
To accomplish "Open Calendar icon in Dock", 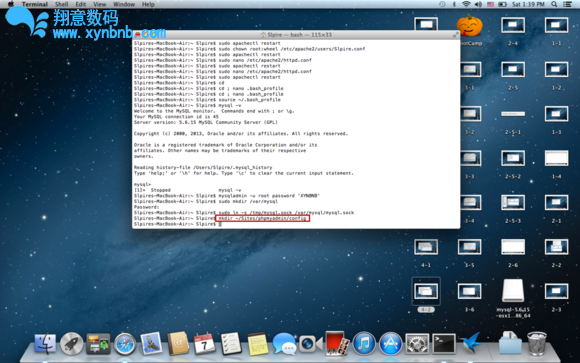I will pos(205,343).
